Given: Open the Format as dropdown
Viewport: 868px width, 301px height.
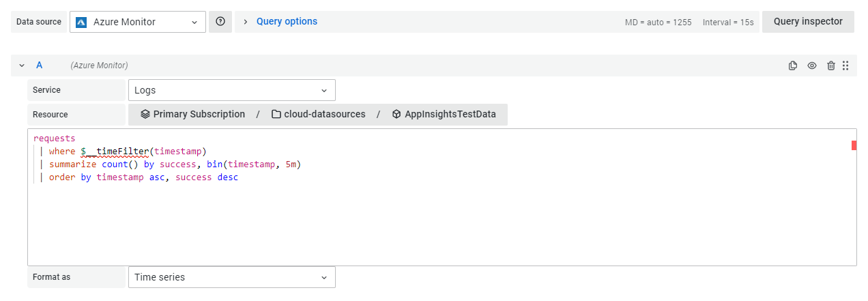Looking at the screenshot, I should tap(231, 277).
